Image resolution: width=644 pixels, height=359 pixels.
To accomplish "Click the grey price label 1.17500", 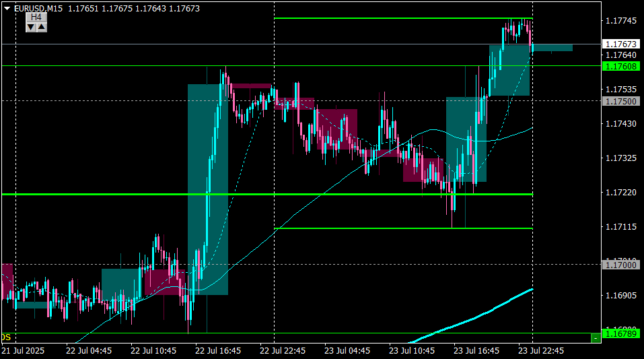I will tap(621, 101).
